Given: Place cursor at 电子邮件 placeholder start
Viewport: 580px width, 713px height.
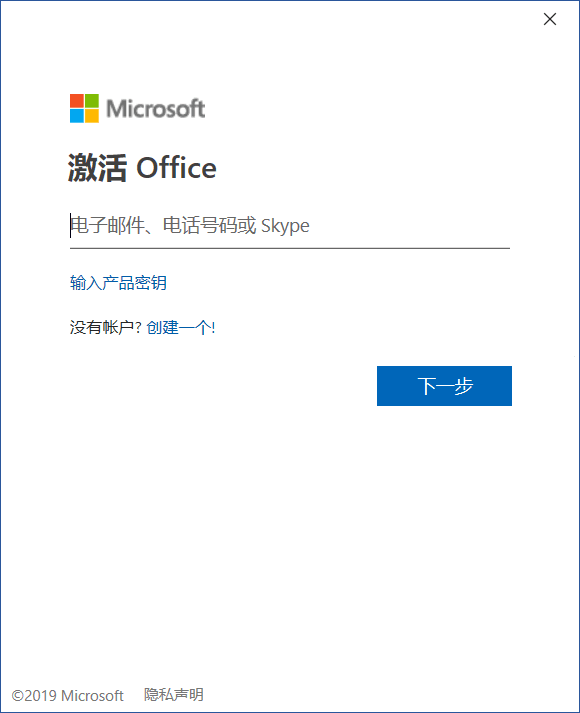Looking at the screenshot, I should (x=71, y=226).
